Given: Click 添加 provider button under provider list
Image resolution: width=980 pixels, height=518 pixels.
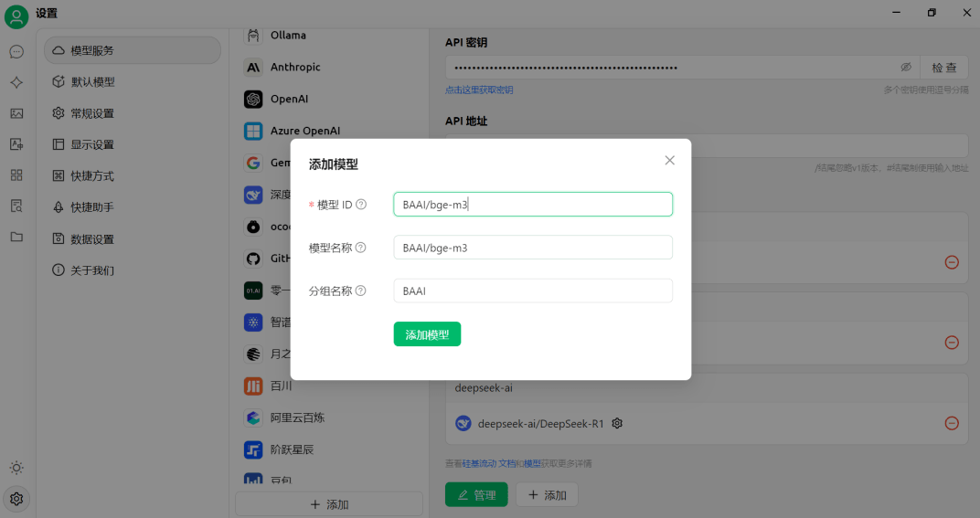Looking at the screenshot, I should (329, 504).
